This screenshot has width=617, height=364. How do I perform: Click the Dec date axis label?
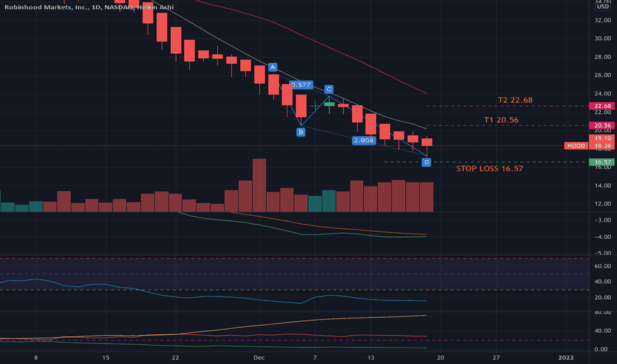(259, 357)
